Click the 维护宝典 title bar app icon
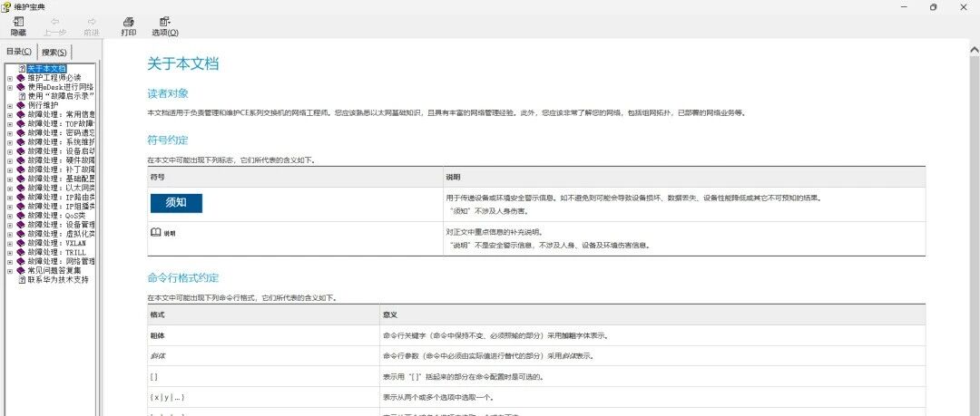980x416 pixels. [x=5, y=6]
